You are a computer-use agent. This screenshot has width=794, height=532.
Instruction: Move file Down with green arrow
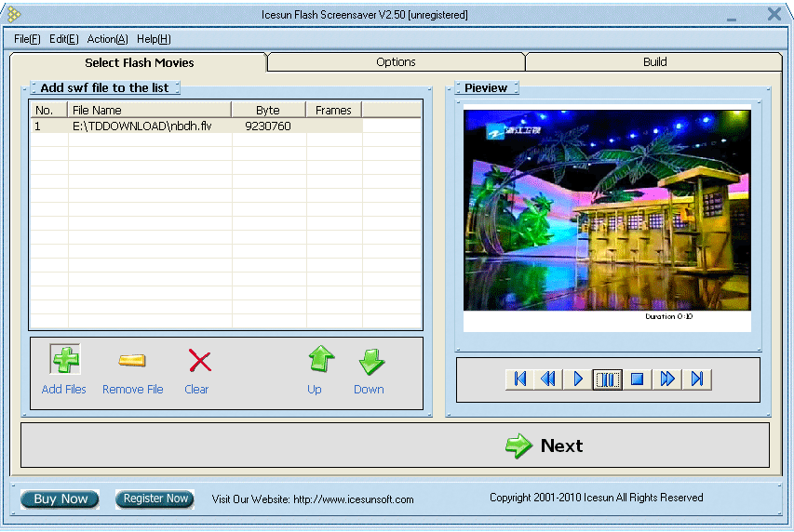(x=371, y=362)
